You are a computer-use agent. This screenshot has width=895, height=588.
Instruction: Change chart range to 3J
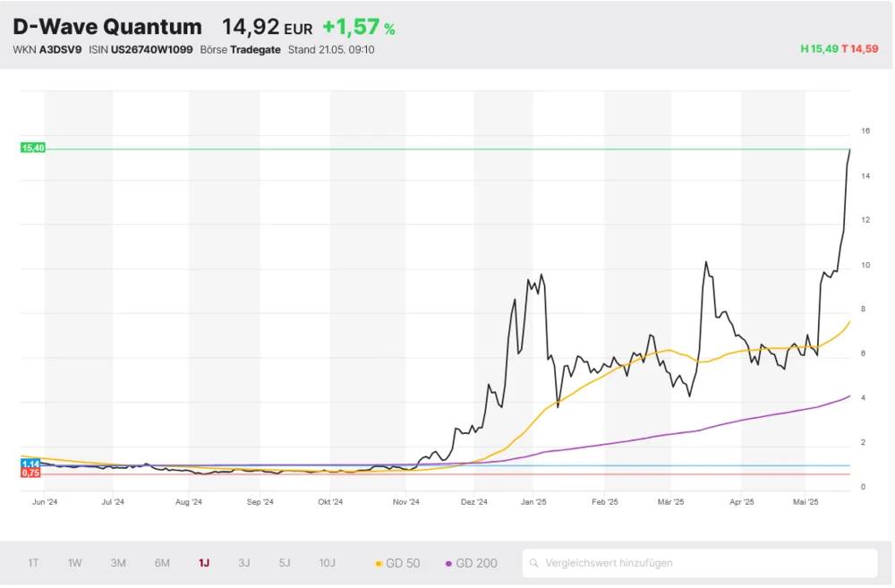coord(244,564)
